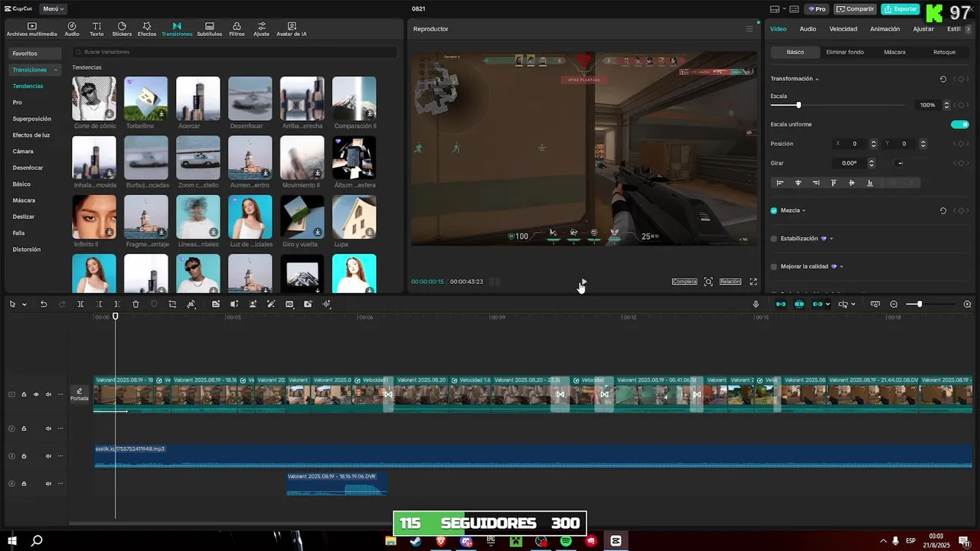Image resolution: width=980 pixels, height=551 pixels.
Task: Select the crop tool in timeline toolbar
Action: pos(172,304)
